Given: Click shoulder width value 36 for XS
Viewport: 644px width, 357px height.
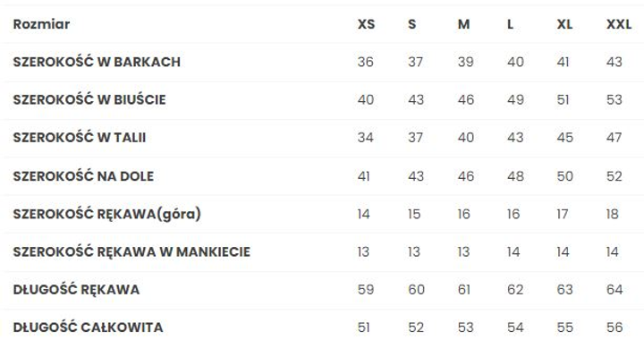Looking at the screenshot, I should tap(365, 62).
